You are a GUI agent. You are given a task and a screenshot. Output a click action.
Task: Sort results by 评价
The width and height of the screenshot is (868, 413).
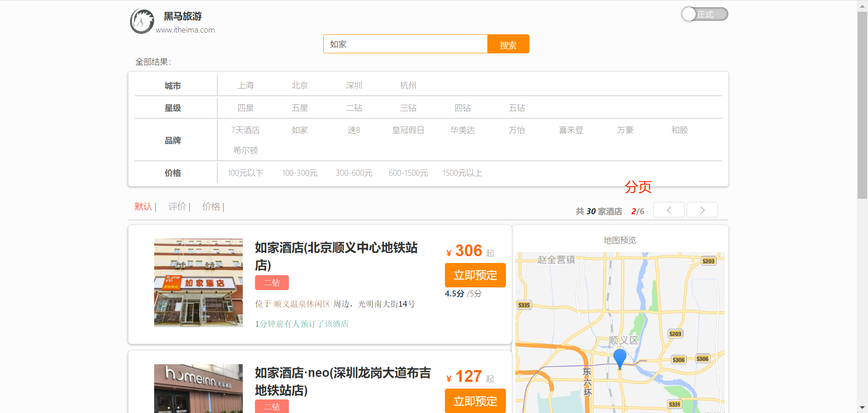[177, 206]
